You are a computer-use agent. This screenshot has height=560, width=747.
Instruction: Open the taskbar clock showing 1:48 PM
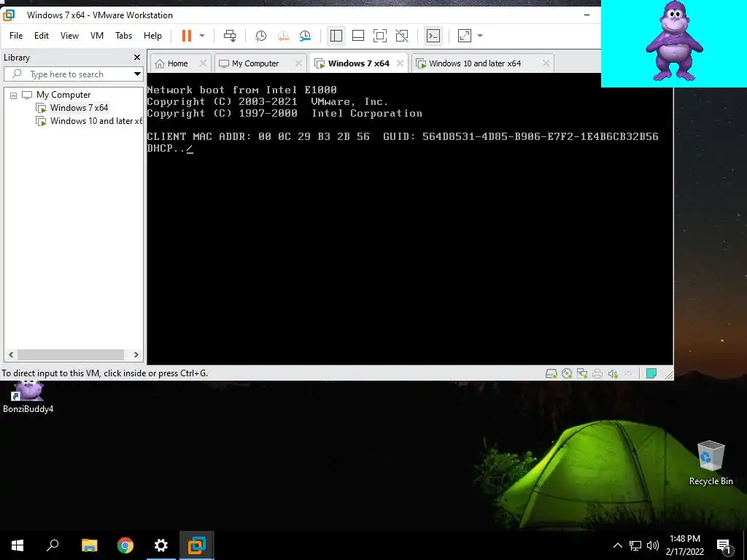684,545
